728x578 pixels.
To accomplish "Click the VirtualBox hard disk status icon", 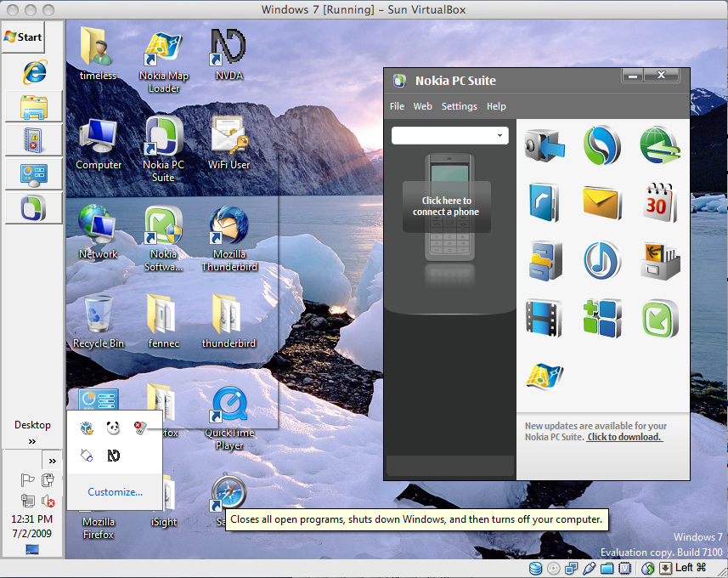I will click(x=535, y=569).
